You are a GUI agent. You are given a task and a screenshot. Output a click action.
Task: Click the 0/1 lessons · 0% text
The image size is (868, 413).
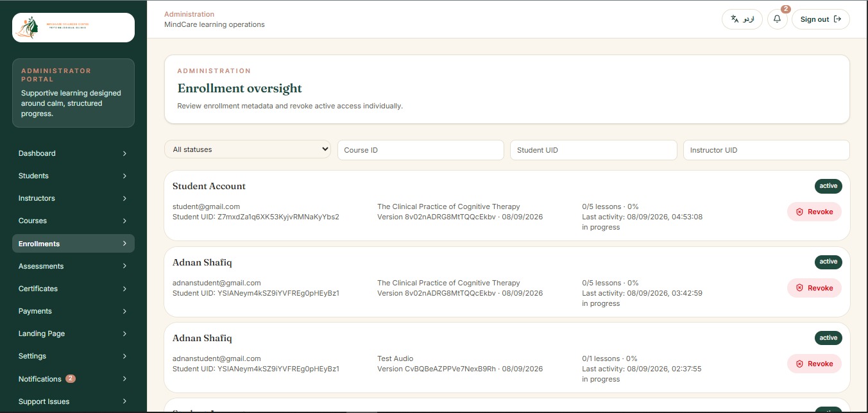[609, 358]
